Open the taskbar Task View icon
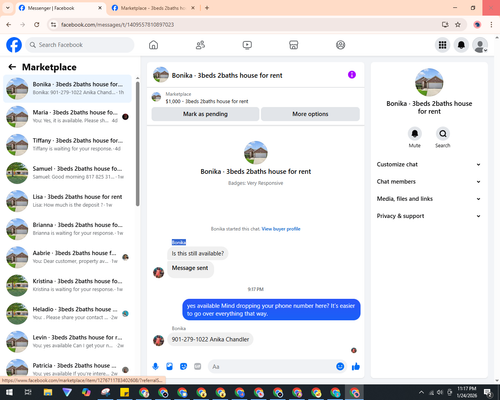 pyautogui.click(x=28, y=392)
